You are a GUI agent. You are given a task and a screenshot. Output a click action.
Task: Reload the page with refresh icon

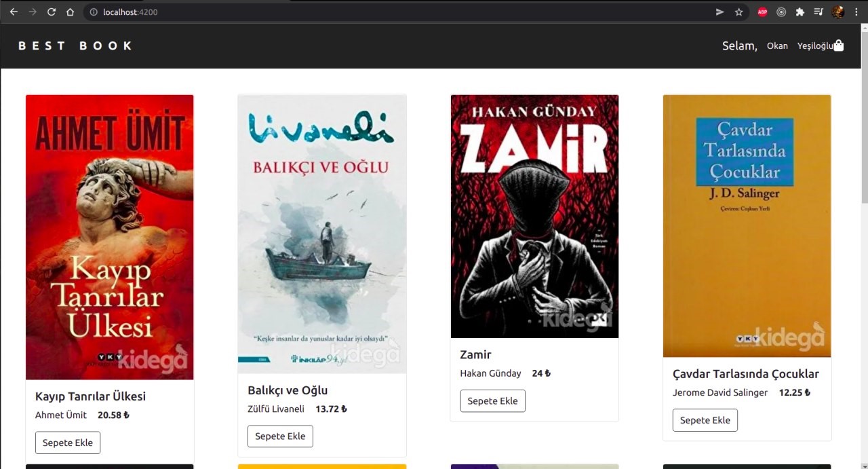click(x=52, y=12)
